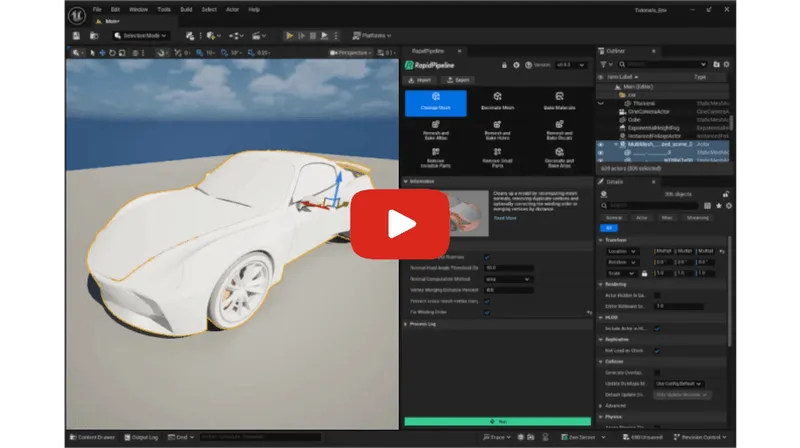Open the Edit menu
The height and width of the screenshot is (448, 800).
click(115, 10)
